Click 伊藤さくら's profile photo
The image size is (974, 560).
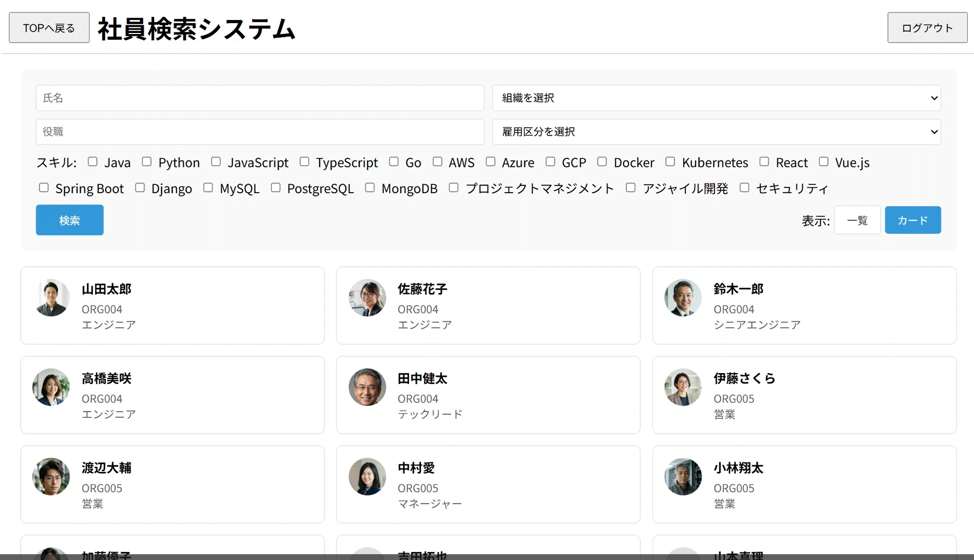coord(683,387)
